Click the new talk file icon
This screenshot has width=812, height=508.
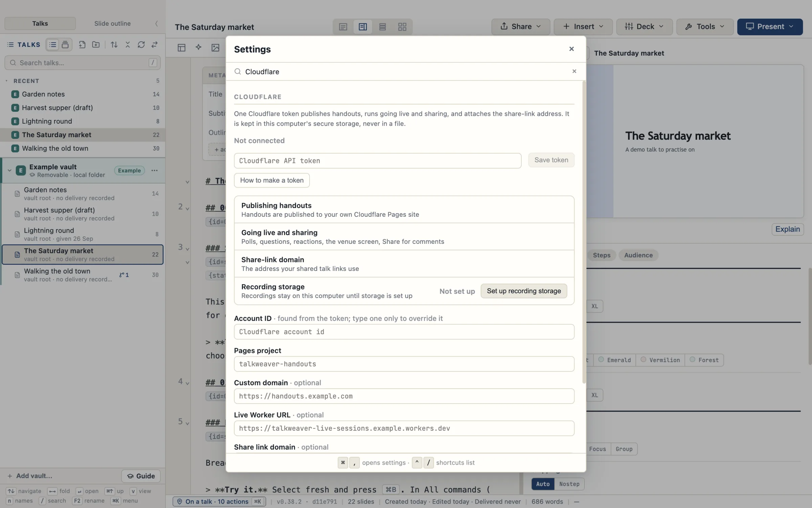(82, 45)
